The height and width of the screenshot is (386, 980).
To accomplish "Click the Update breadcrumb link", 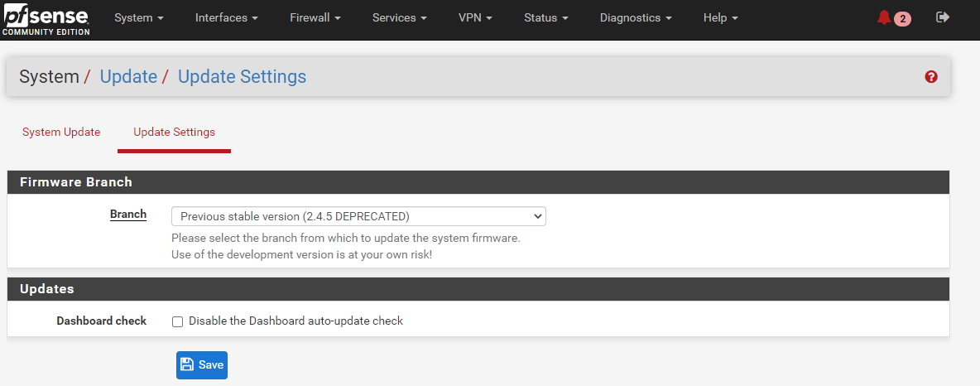I will 129,76.
